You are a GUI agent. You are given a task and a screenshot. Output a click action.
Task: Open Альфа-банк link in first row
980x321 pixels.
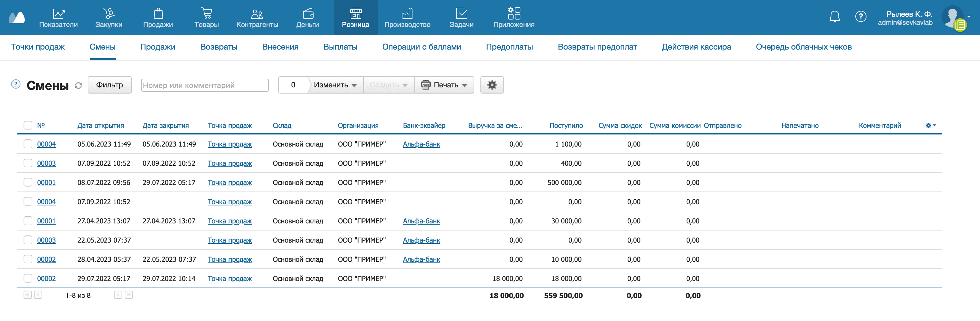pyautogui.click(x=421, y=144)
